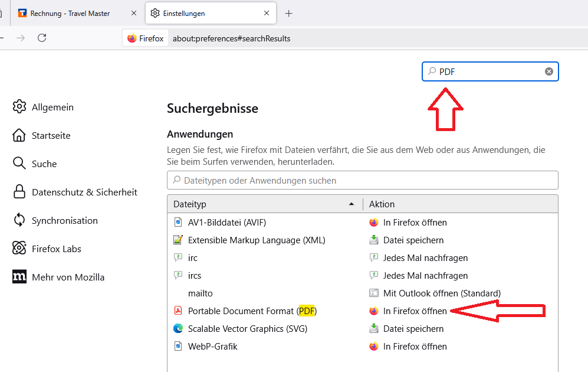Image resolution: width=588 pixels, height=372 pixels.
Task: Select the irc row label
Action: [x=192, y=257]
